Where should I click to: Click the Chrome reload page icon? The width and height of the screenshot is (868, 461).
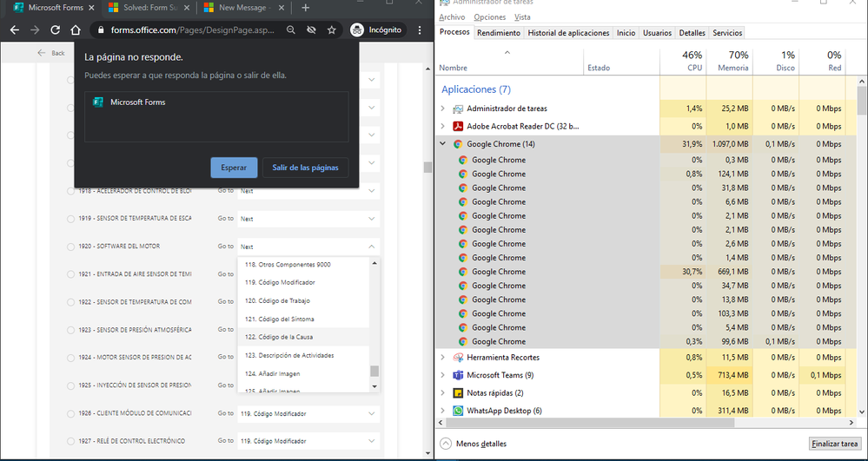56,30
